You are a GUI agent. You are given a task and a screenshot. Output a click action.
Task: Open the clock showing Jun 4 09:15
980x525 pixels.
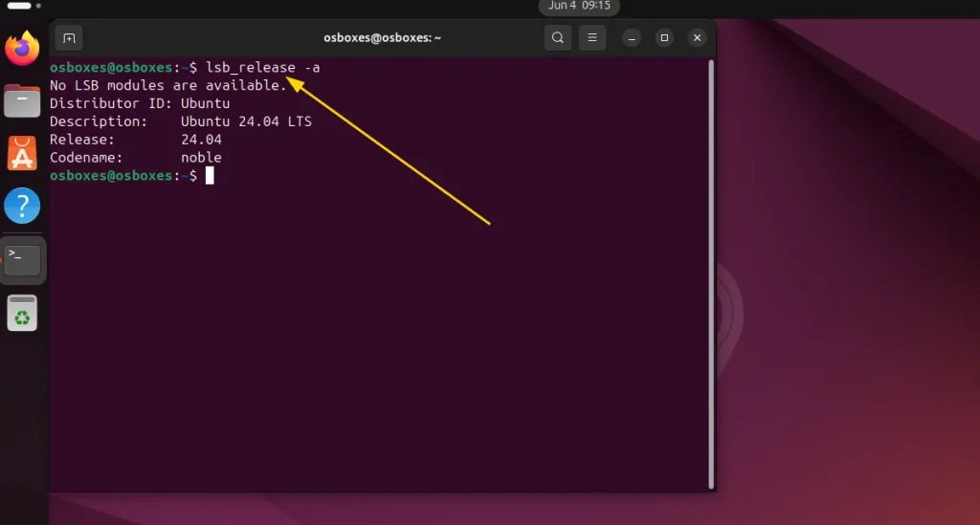click(x=579, y=7)
